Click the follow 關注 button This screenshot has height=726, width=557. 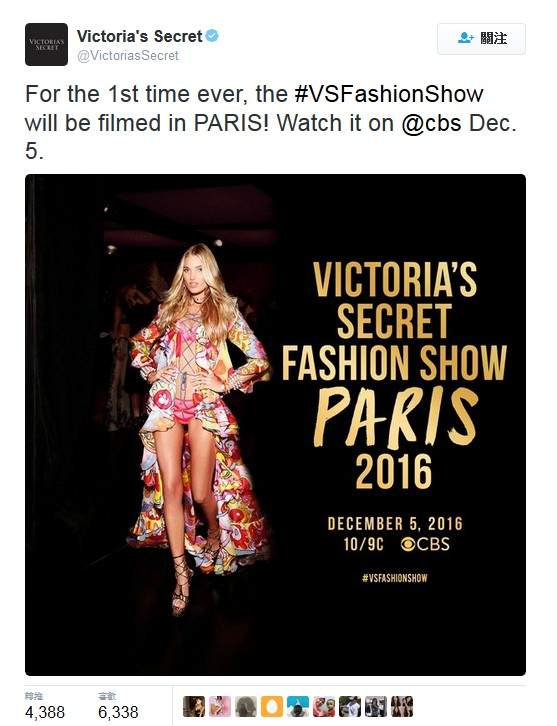482,38
